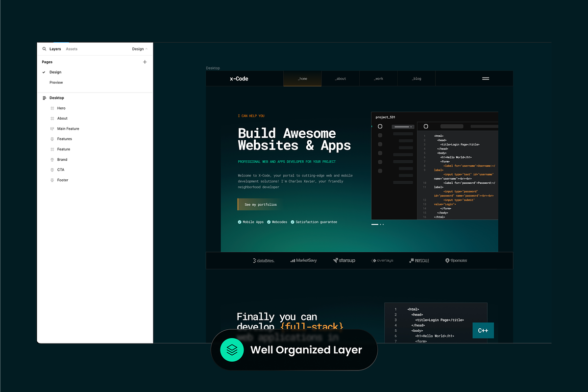This screenshot has width=588, height=392.
Task: Select the Footer layer
Action: click(x=63, y=180)
